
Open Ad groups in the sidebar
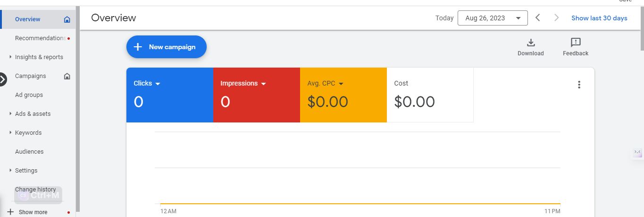click(29, 95)
